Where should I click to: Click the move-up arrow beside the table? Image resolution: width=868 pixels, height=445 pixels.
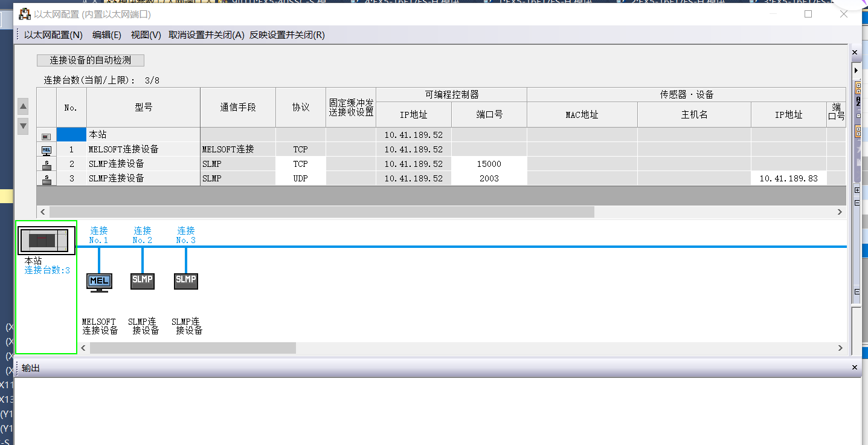coord(23,107)
